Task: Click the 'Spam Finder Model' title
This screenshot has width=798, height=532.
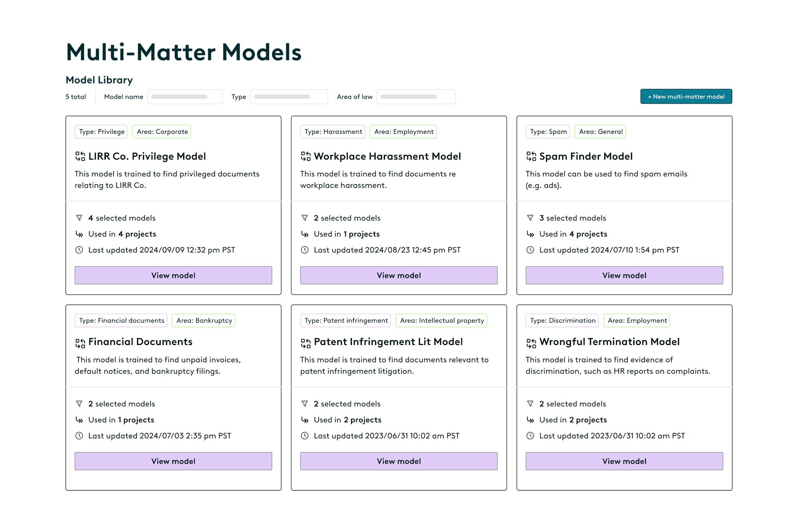Action: [586, 156]
